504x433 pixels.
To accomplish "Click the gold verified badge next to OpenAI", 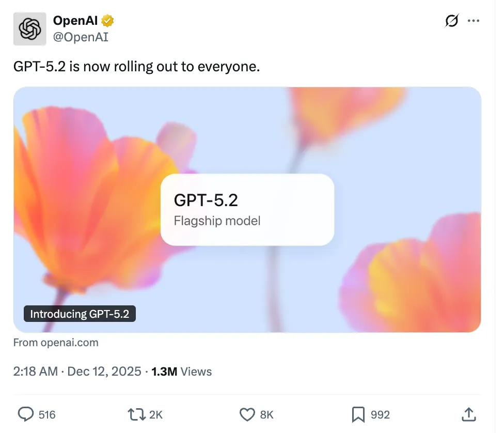I will (107, 21).
